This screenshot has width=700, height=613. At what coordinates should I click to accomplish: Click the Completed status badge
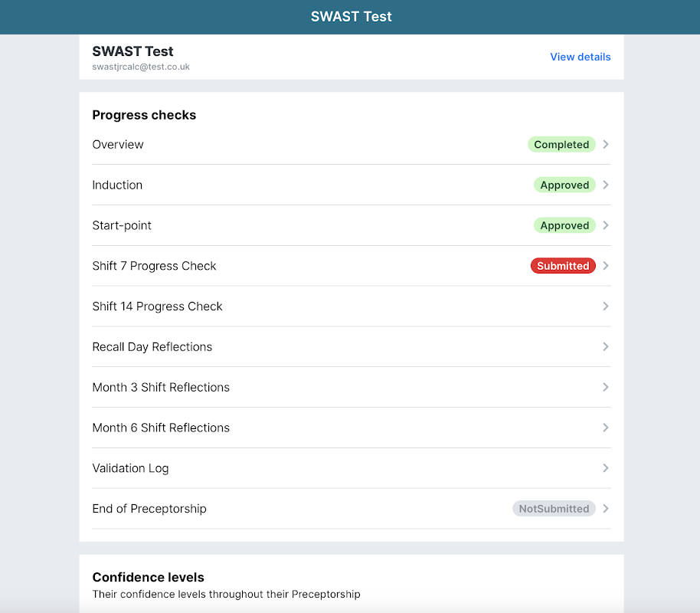click(x=561, y=144)
